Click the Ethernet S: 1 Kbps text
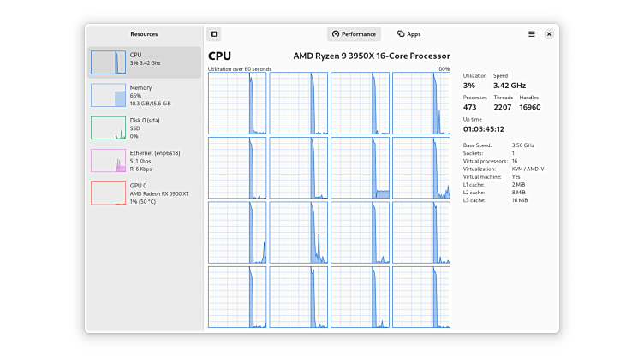Screen dimensions: 644x362 click(x=140, y=161)
